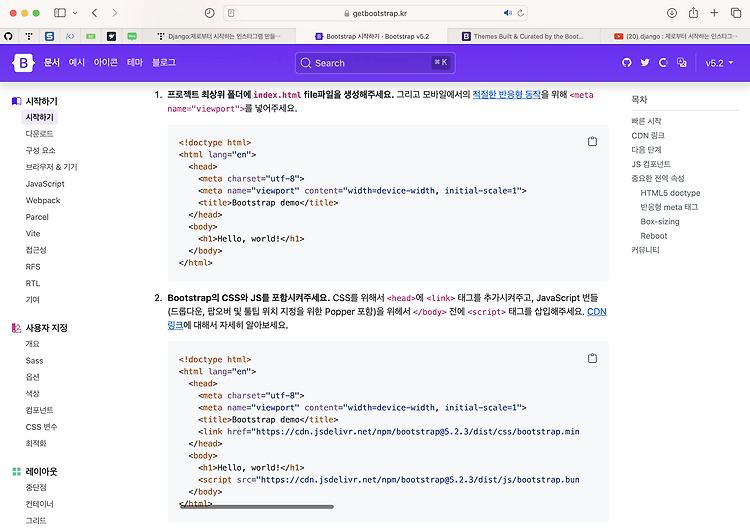Jump to CDN 링크 in table of contents
750x530 pixels.
pyautogui.click(x=648, y=135)
